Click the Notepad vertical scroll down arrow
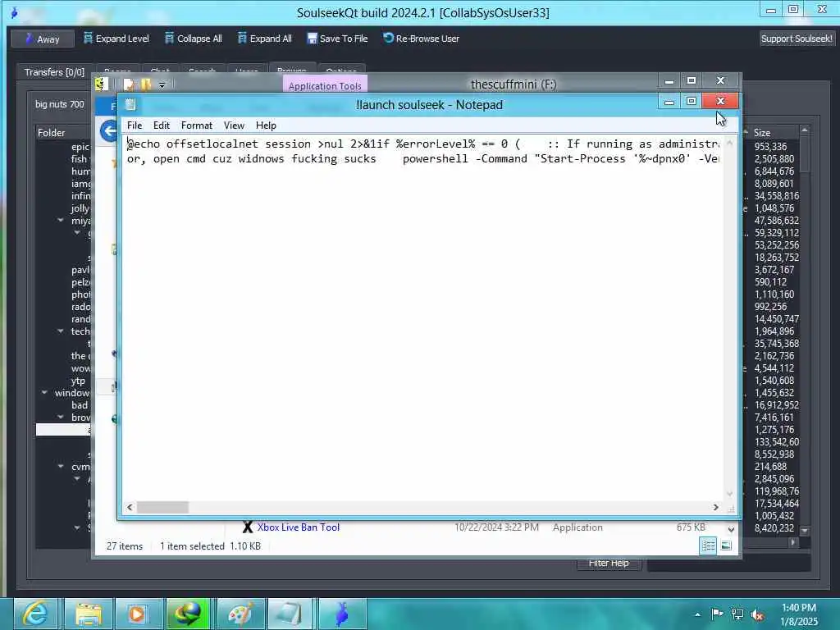840x630 pixels. pyautogui.click(x=729, y=493)
